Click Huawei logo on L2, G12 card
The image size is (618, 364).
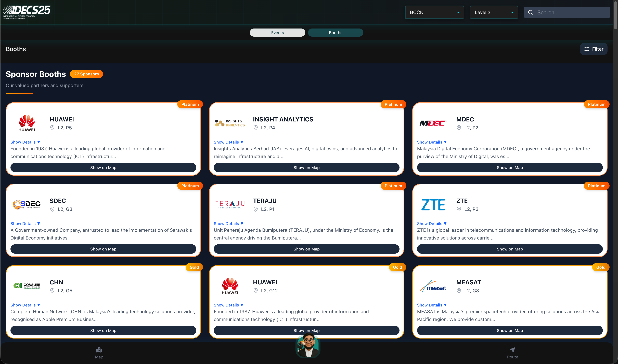(x=230, y=286)
